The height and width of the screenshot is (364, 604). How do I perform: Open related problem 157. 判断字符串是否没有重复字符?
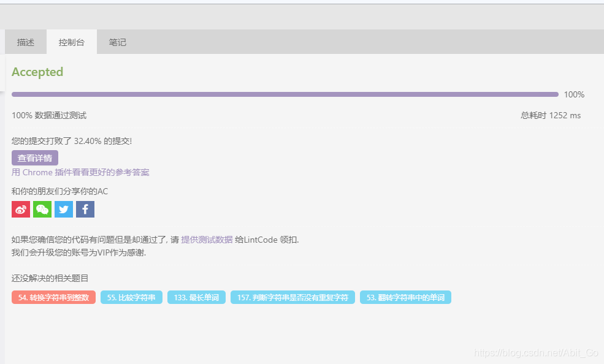292,297
